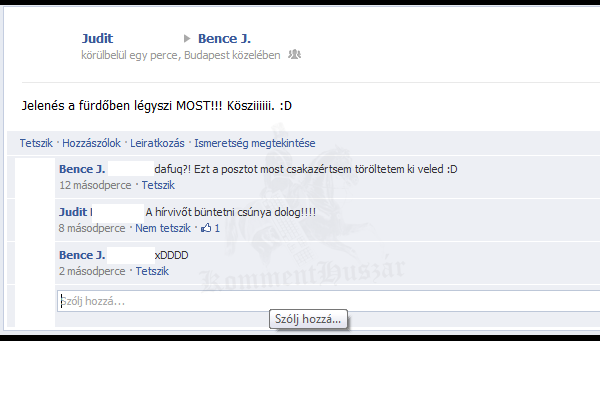Screen dimensions: 600x420
Task: Open Ismeretség megtekintése link
Action: [x=255, y=143]
